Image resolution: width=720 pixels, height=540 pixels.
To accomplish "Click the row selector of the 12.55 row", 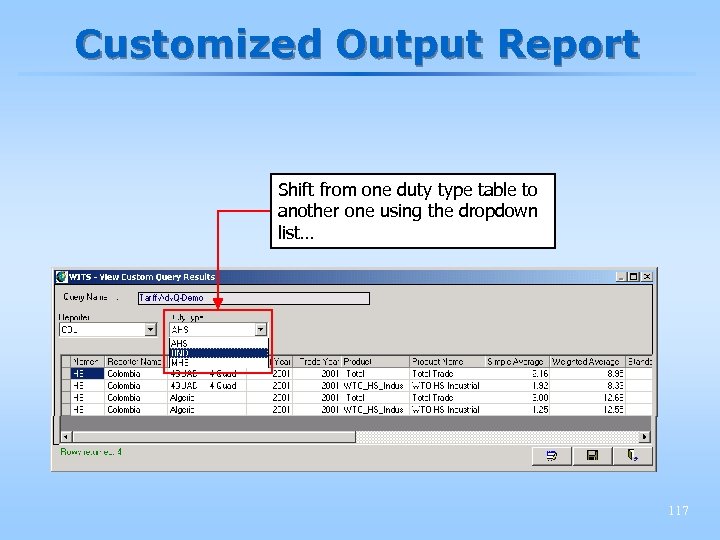I will 66,410.
